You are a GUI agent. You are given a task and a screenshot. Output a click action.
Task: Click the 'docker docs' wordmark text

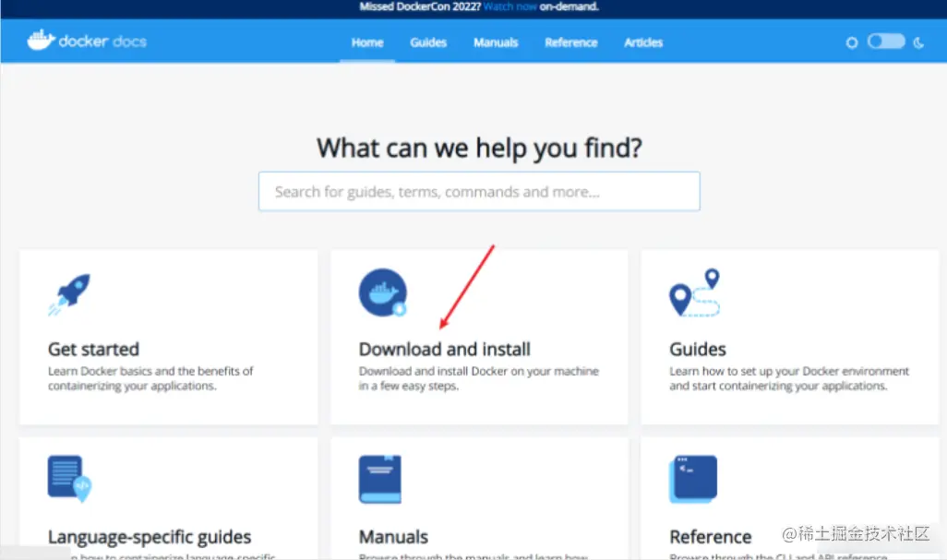pyautogui.click(x=102, y=41)
